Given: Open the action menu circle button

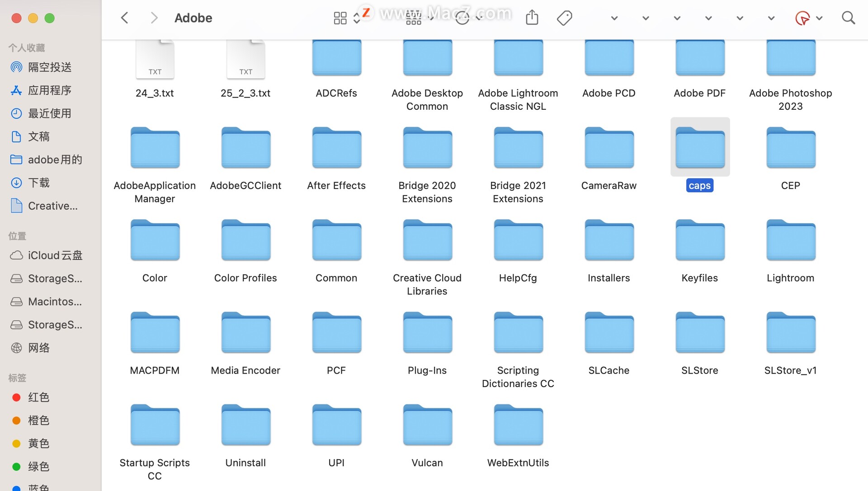Looking at the screenshot, I should [462, 18].
